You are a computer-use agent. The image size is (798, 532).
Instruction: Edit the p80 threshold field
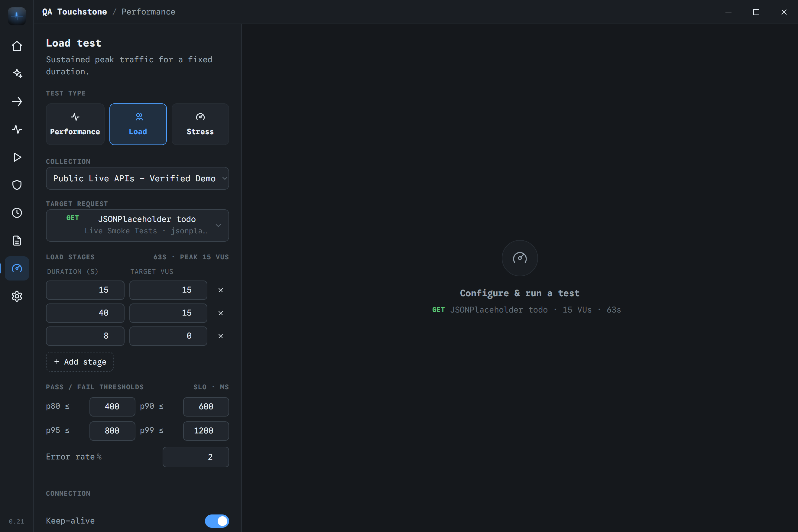(x=112, y=407)
